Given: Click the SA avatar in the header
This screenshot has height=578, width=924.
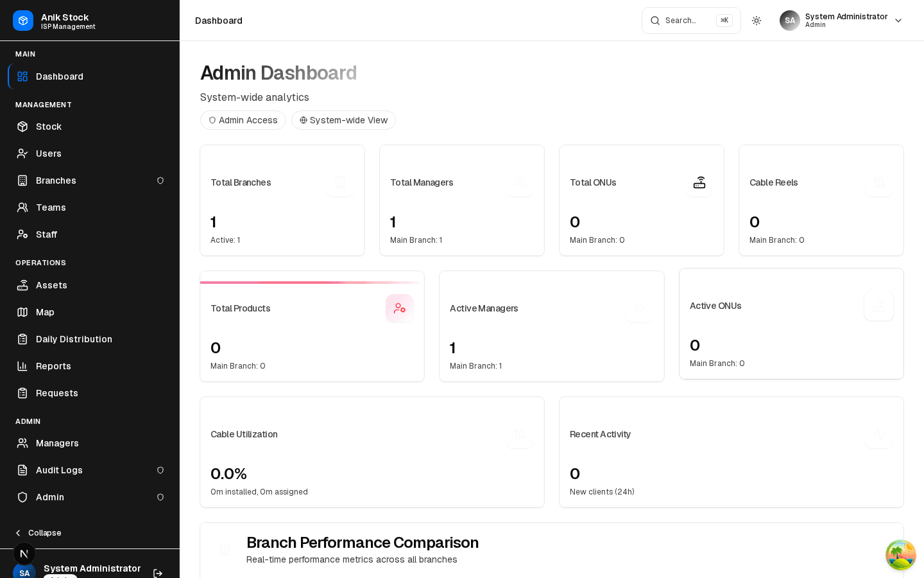Looking at the screenshot, I should pos(790,21).
